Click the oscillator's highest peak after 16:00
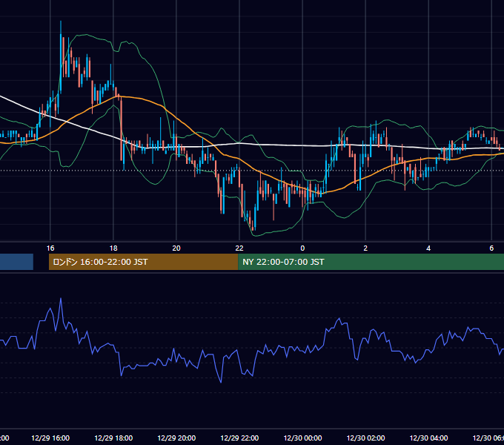504x445 pixels. 61,299
